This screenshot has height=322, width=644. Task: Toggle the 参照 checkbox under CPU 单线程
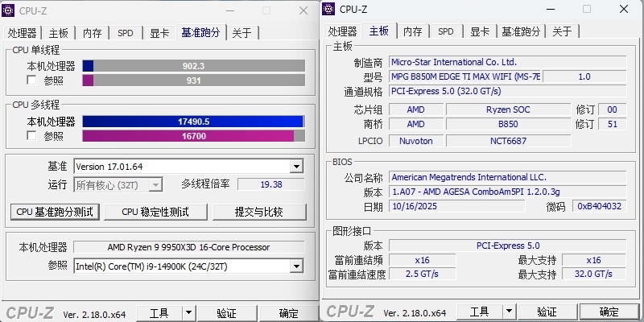pos(31,80)
